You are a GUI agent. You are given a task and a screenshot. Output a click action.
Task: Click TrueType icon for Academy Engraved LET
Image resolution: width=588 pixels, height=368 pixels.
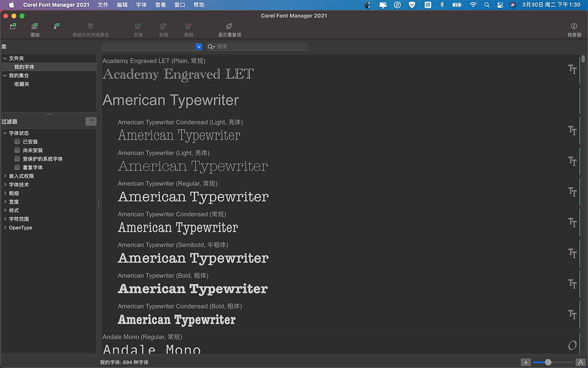point(572,69)
